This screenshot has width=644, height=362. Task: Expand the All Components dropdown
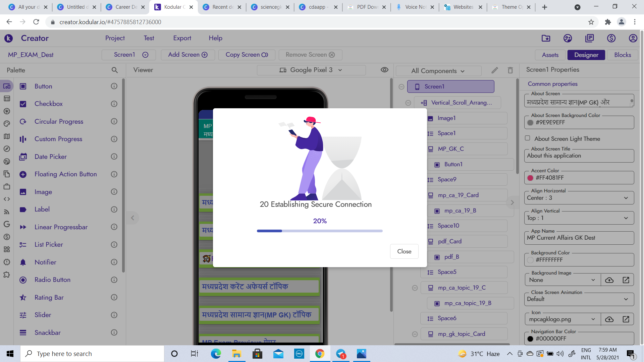[x=438, y=71]
